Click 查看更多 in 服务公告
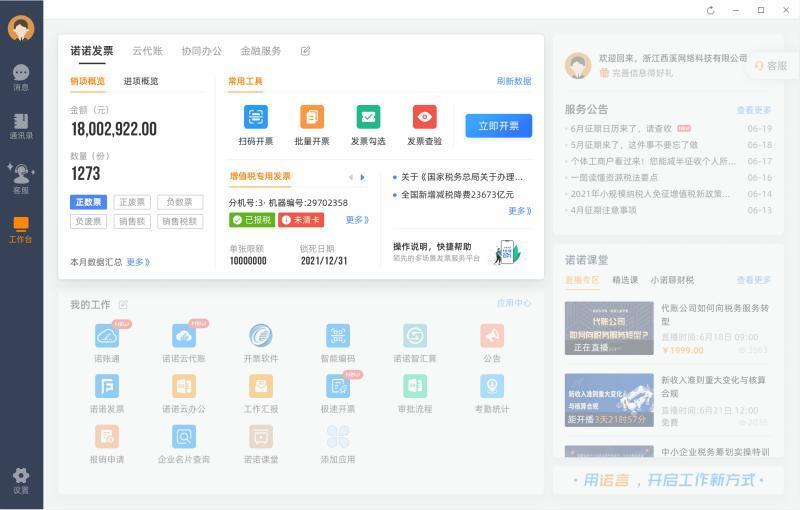The width and height of the screenshot is (800, 510). pos(754,110)
